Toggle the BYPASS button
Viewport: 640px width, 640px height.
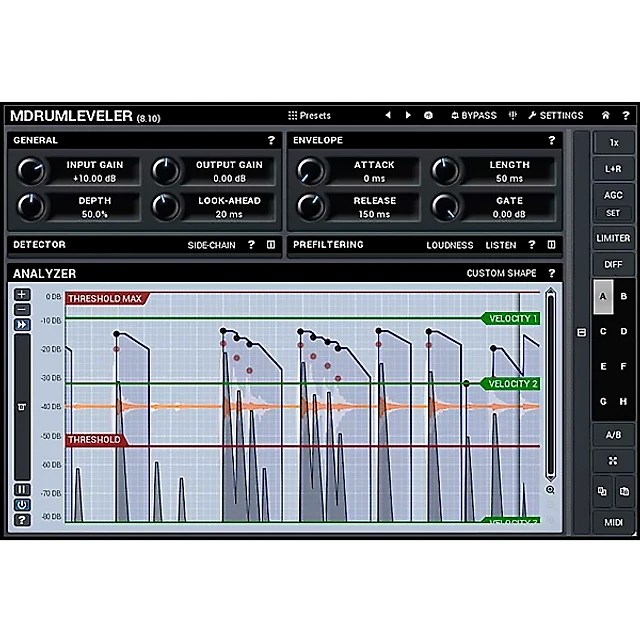pyautogui.click(x=472, y=116)
